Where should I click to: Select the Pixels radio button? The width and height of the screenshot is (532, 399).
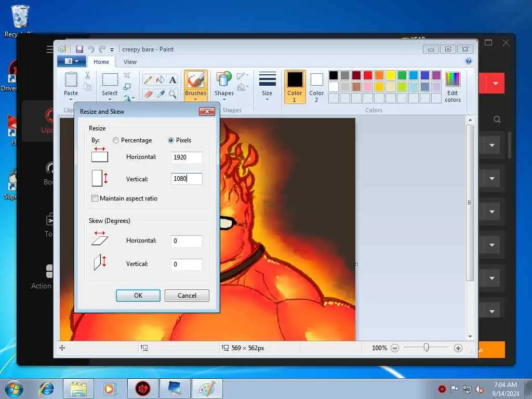pyautogui.click(x=171, y=140)
